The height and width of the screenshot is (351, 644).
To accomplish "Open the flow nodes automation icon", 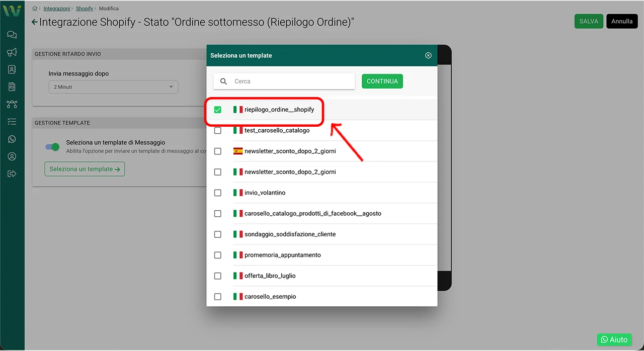I will (12, 104).
